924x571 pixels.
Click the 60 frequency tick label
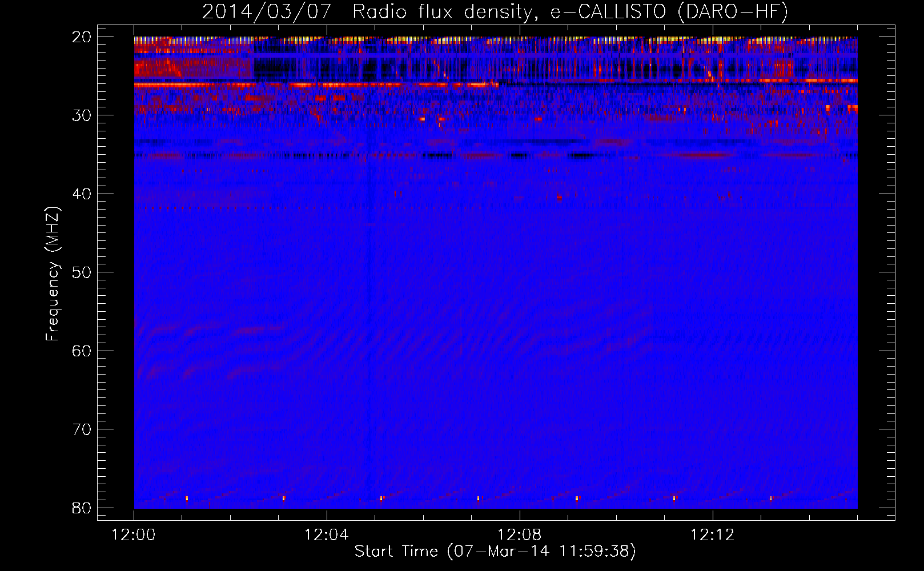82,351
